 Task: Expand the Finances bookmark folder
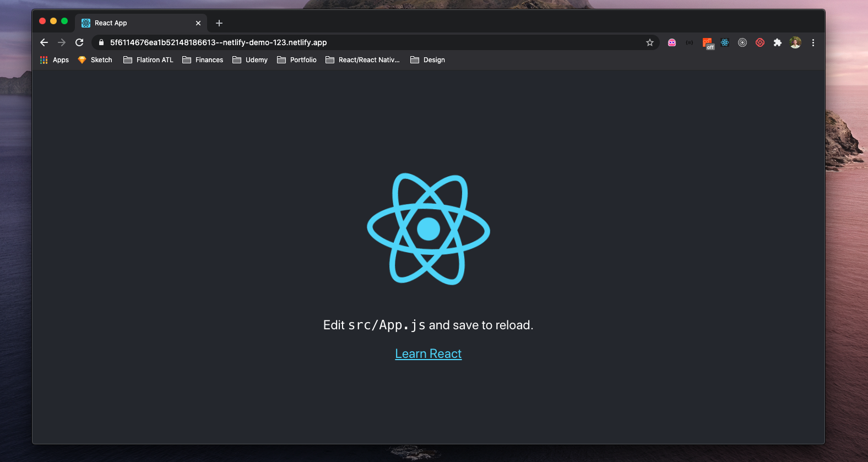[203, 60]
